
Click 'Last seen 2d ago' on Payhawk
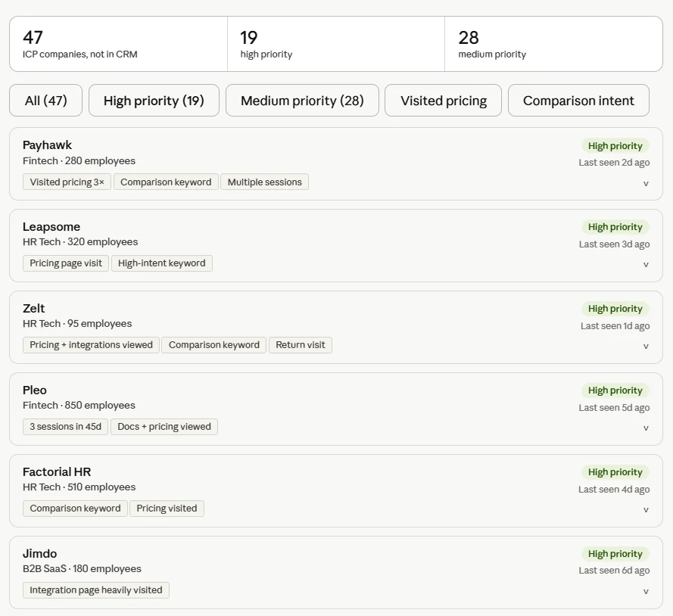pyautogui.click(x=614, y=163)
